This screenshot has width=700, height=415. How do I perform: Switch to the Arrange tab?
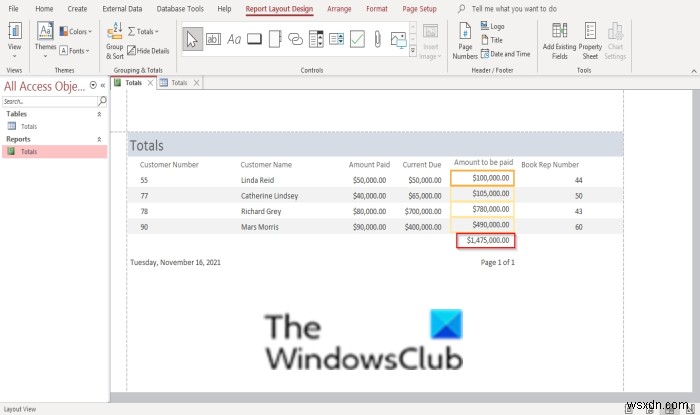(x=339, y=8)
